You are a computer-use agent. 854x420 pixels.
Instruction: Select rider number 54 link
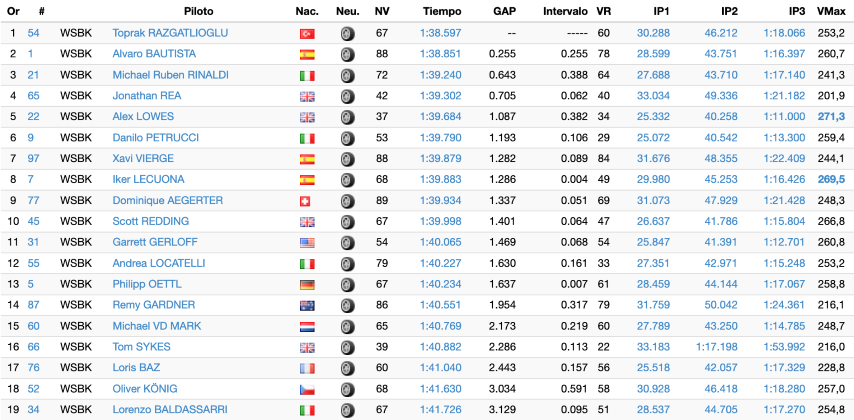[x=33, y=33]
